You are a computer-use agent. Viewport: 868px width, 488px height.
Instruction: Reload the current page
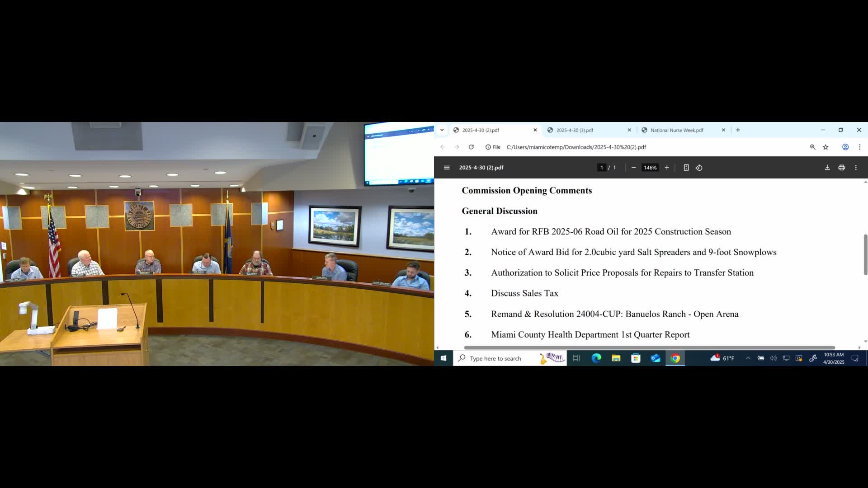click(x=471, y=147)
